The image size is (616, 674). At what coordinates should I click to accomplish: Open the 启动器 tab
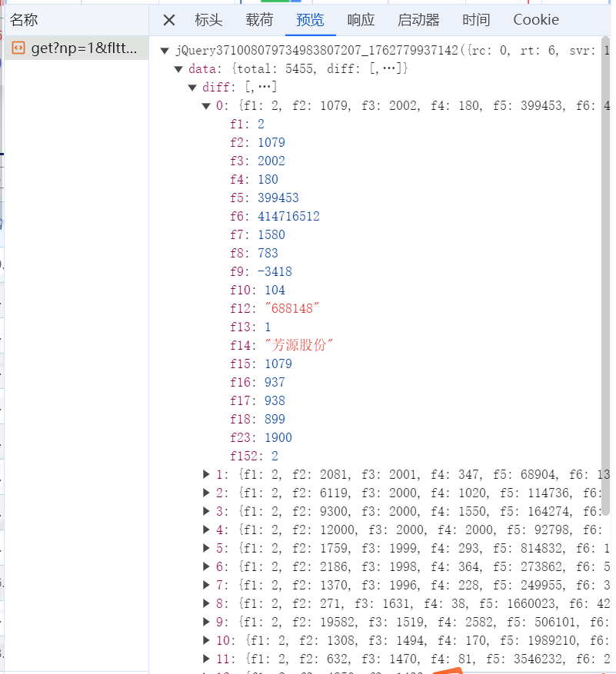pos(418,20)
